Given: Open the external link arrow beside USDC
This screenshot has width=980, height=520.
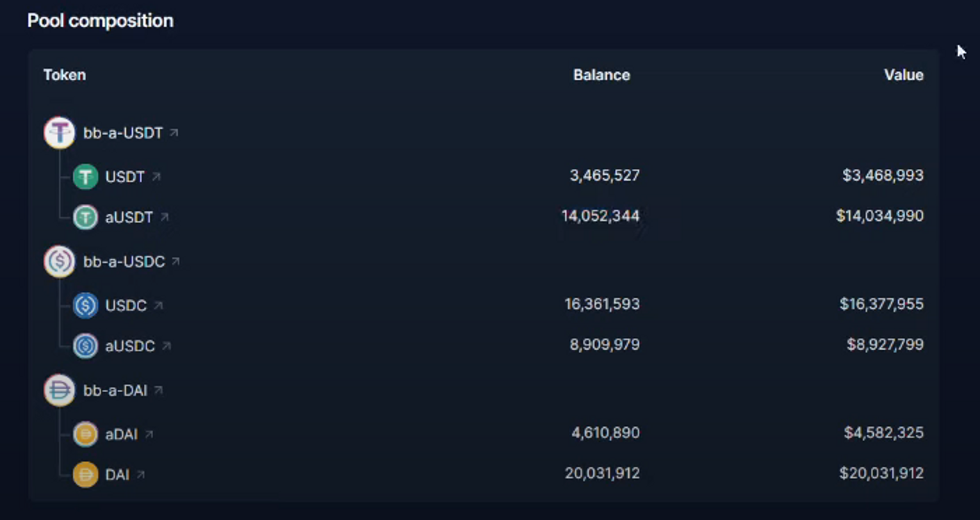Looking at the screenshot, I should (x=158, y=305).
